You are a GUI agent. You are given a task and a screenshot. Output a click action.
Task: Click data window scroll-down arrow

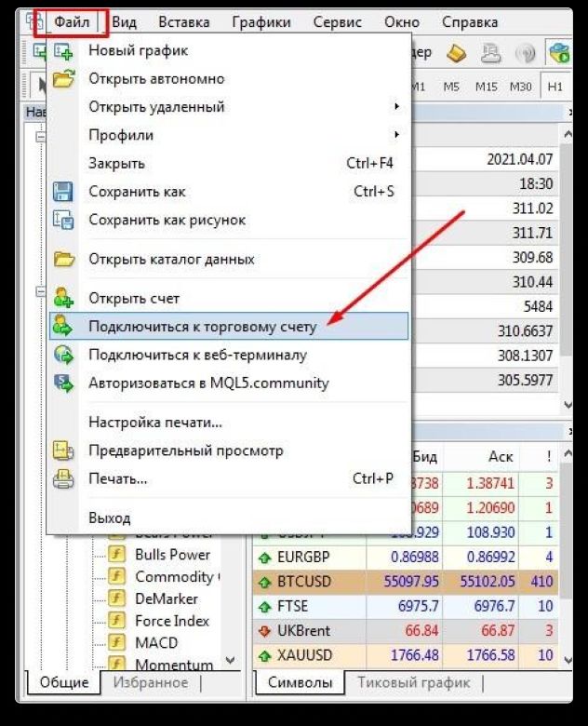[568, 404]
